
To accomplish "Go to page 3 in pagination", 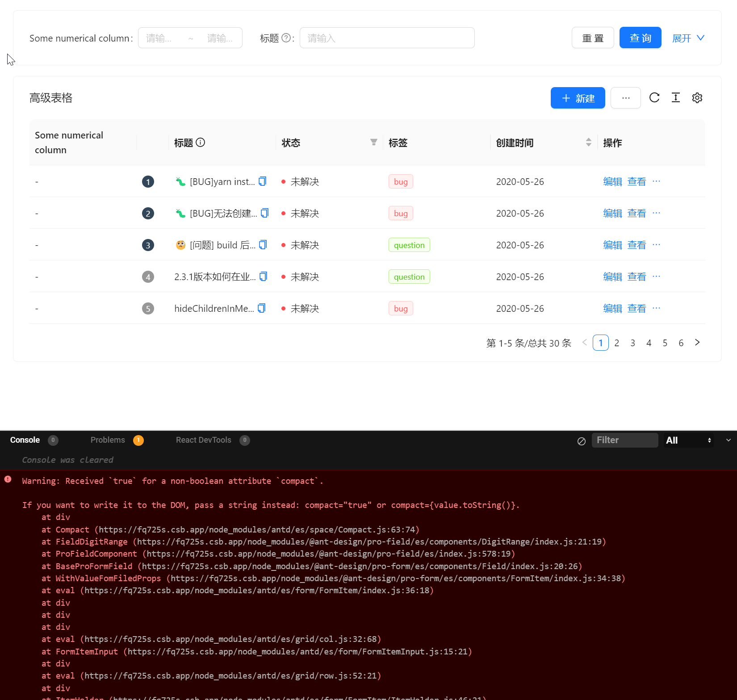I will [632, 343].
